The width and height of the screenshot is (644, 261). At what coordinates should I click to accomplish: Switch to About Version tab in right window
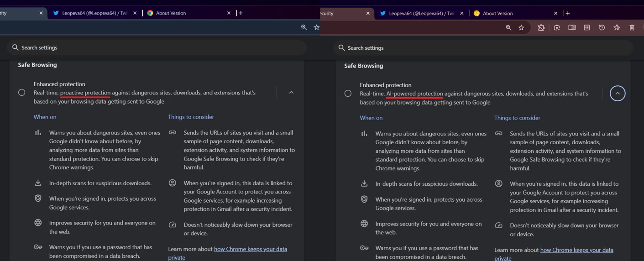point(515,13)
